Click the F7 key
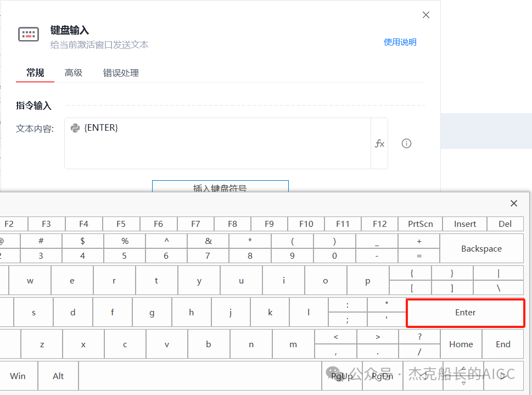The width and height of the screenshot is (532, 395). pyautogui.click(x=195, y=224)
